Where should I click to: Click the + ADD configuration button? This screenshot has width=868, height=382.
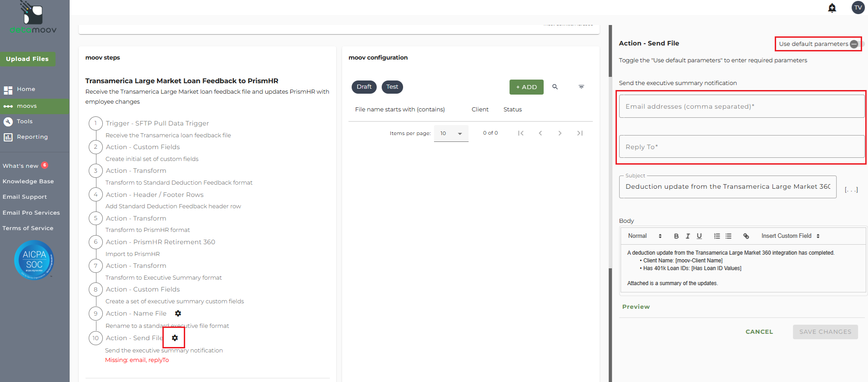526,87
